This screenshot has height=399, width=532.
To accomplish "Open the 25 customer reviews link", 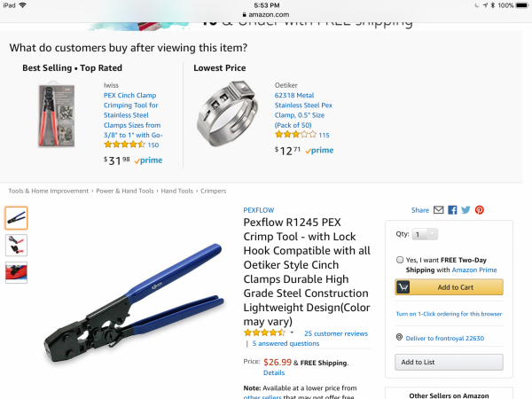I will [x=336, y=333].
